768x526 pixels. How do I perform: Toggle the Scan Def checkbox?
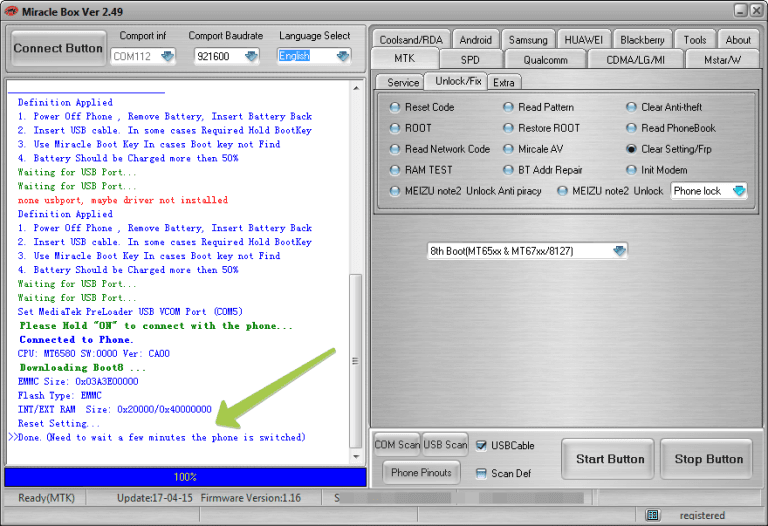tap(481, 473)
